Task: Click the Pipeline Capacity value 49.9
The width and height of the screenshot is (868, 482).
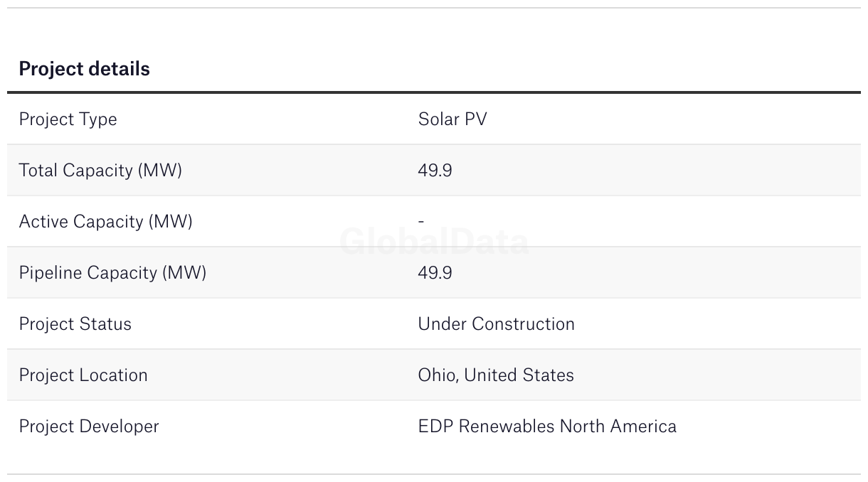Action: [435, 273]
